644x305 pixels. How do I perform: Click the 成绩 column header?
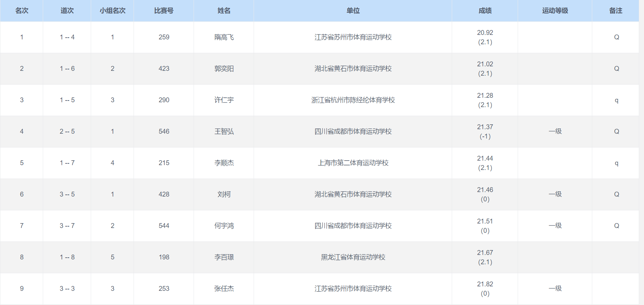pos(485,11)
